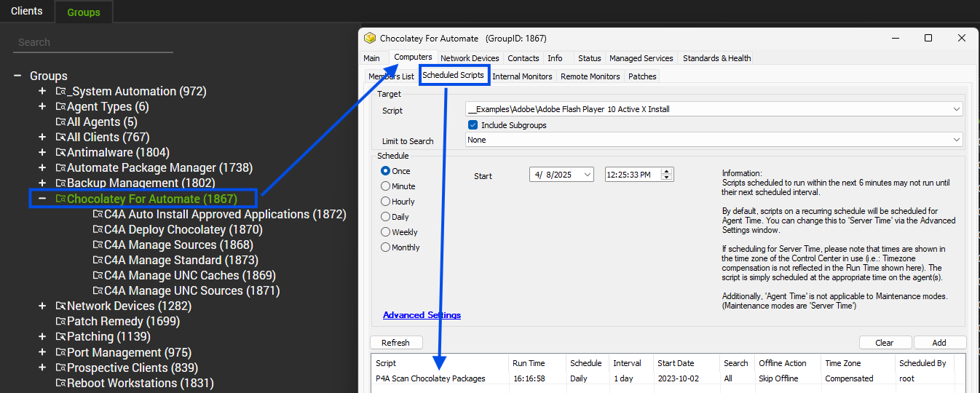The image size is (980, 393).
Task: Open the Network Devices tab
Action: click(x=470, y=58)
